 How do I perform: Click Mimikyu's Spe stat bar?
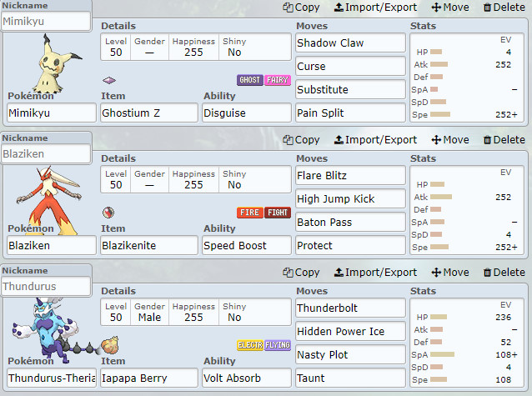pyautogui.click(x=440, y=115)
